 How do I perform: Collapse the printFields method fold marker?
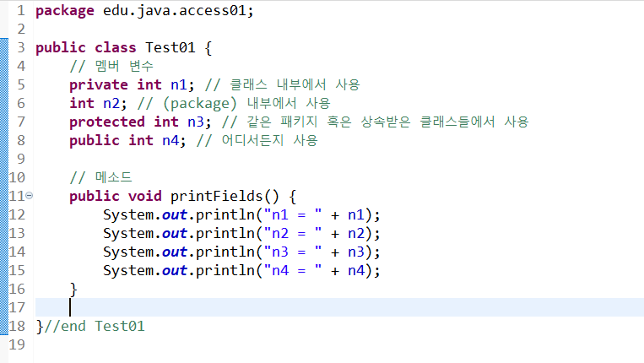coord(30,196)
